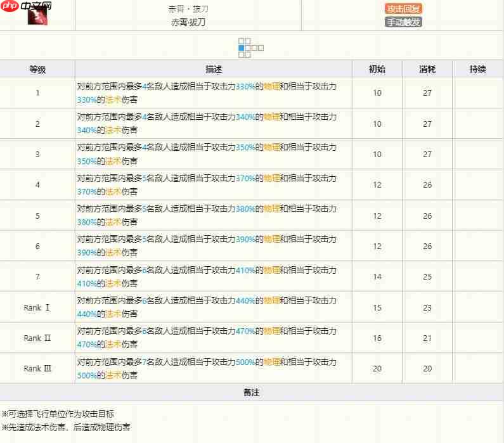Viewport: 504px width, 443px height.
Task: Click the 消耗 column header
Action: click(x=427, y=69)
